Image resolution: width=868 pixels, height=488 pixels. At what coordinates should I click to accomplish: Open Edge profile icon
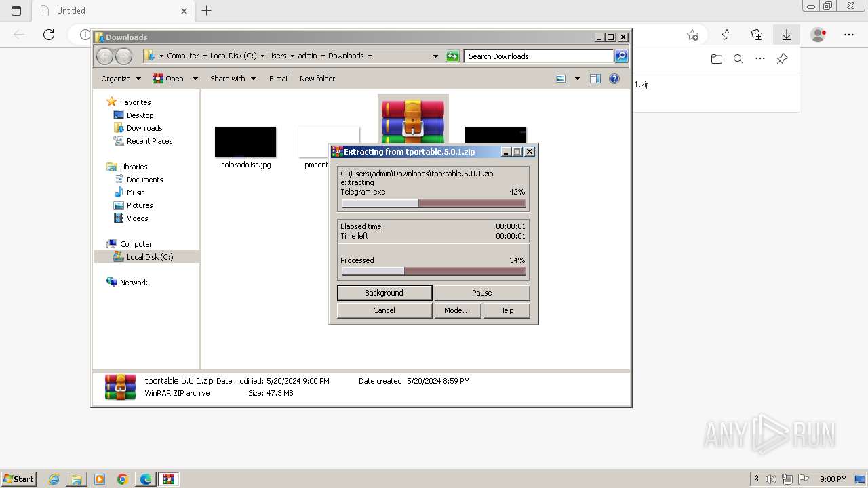pos(818,35)
